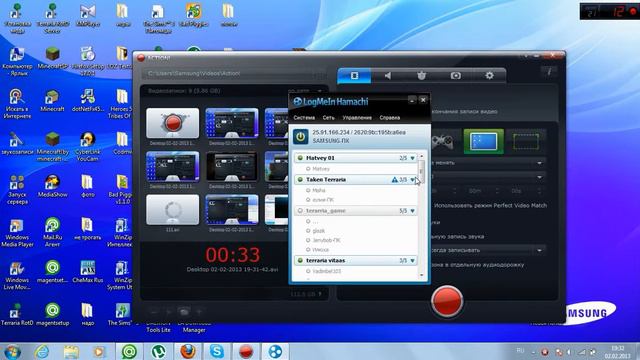Select the gamepad games recording mode
This screenshot has height=360, width=640.
pyautogui.click(x=443, y=142)
